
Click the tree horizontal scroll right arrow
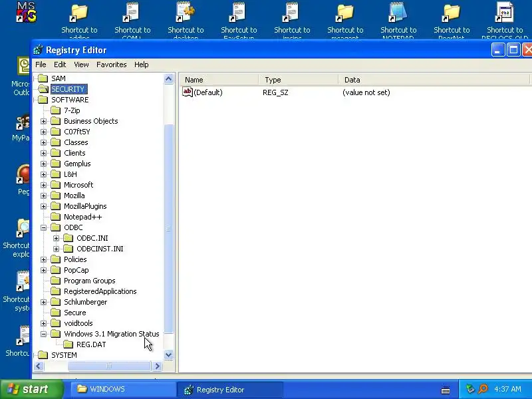click(x=157, y=366)
